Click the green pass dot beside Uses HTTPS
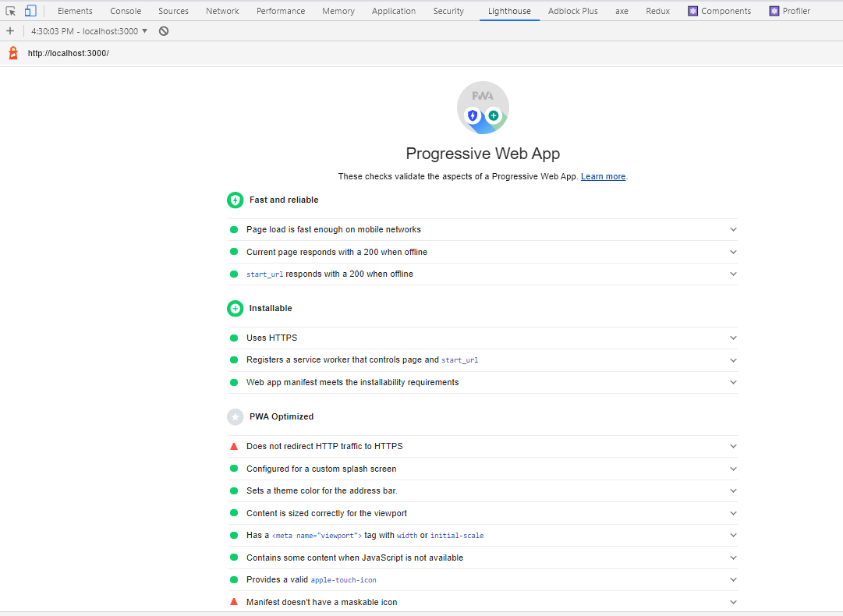The image size is (843, 616). click(x=234, y=338)
